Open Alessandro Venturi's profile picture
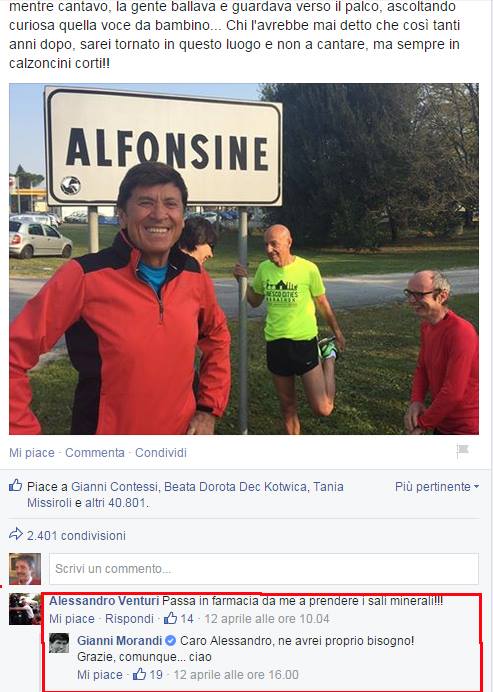 click(25, 609)
